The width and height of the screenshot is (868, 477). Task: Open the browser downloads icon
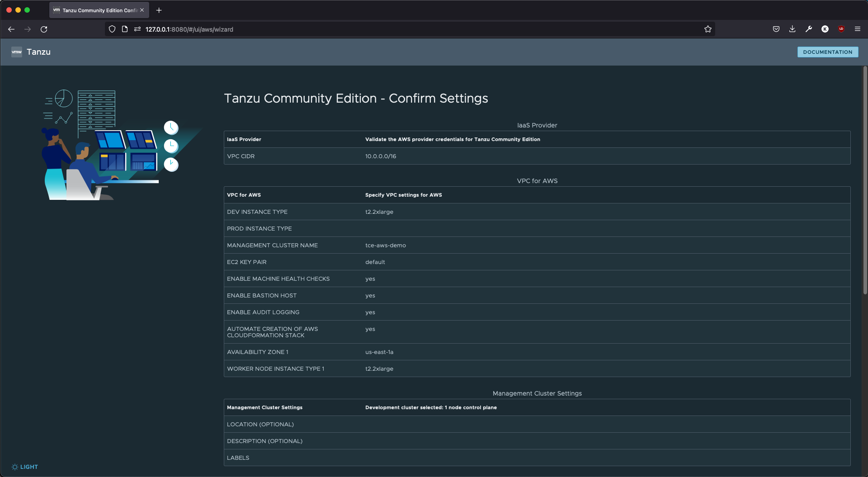(x=793, y=29)
